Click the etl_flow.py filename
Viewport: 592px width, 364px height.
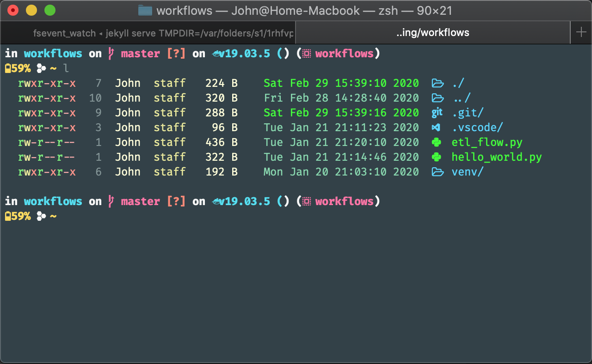(487, 142)
